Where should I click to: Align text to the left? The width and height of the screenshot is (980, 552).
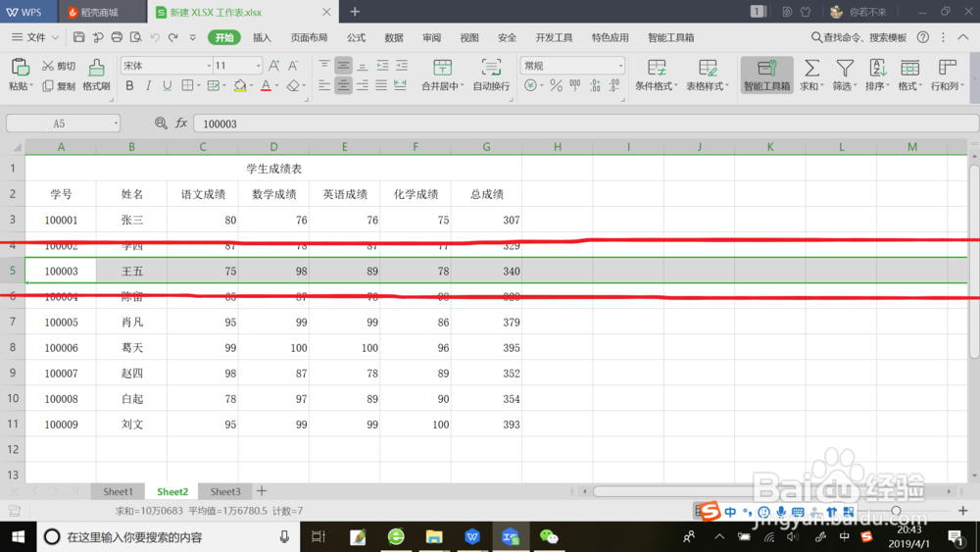pos(323,85)
